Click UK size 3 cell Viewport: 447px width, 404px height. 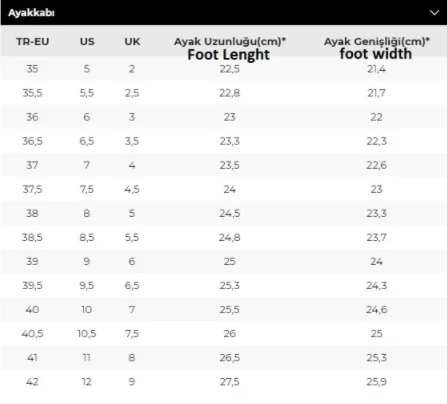pos(132,117)
